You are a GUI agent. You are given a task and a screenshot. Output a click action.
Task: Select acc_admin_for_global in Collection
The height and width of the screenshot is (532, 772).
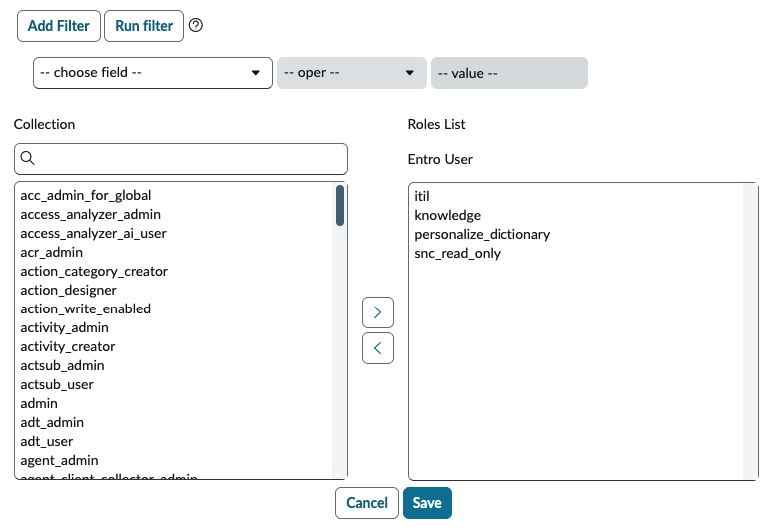(86, 195)
